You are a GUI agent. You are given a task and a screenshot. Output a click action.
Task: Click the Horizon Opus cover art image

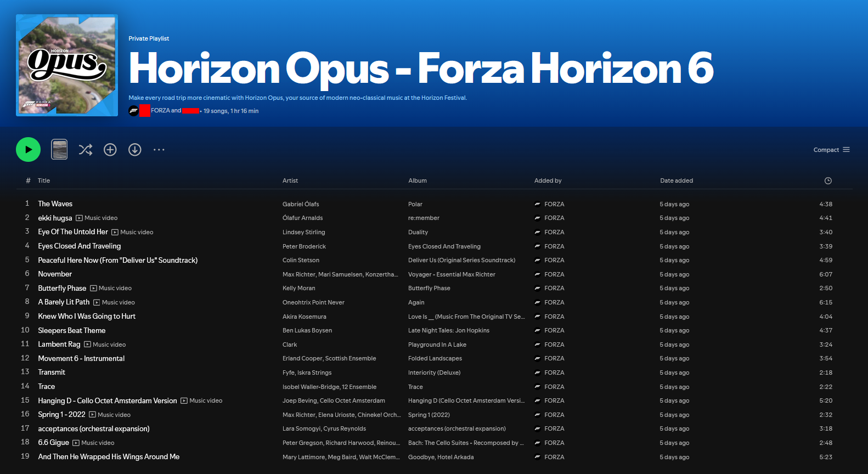pyautogui.click(x=67, y=65)
